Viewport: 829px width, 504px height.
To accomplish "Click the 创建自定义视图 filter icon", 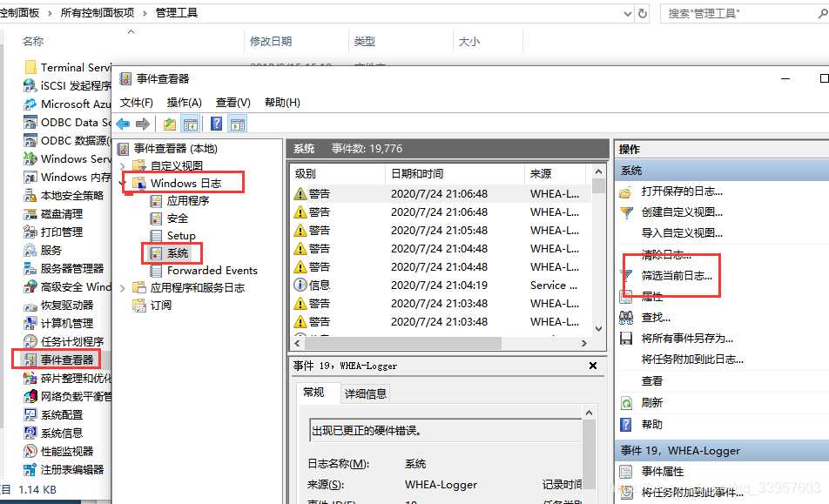I will tap(625, 212).
